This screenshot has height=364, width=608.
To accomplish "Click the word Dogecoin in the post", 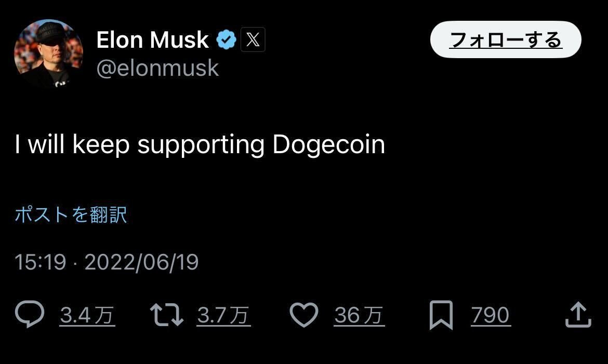I will coord(328,145).
